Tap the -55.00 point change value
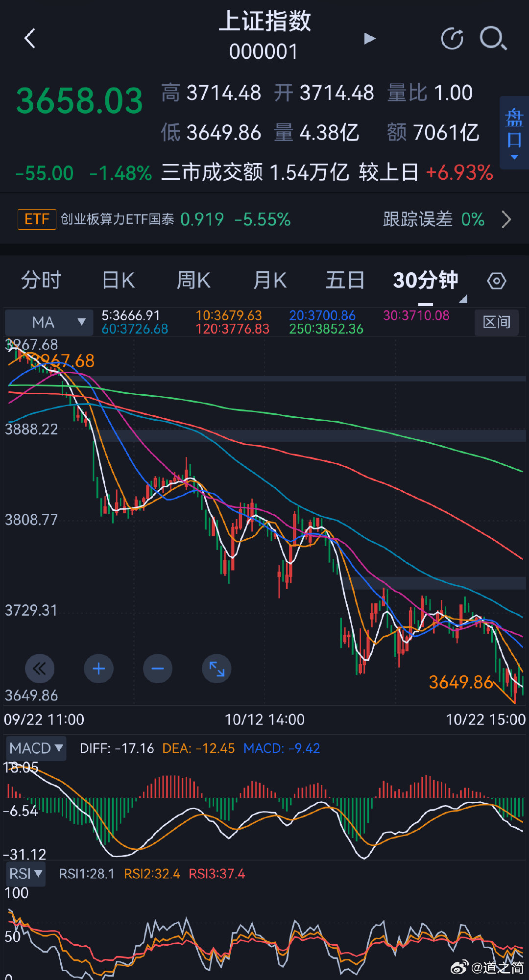Viewport: 529px width, 980px height. click(x=45, y=173)
